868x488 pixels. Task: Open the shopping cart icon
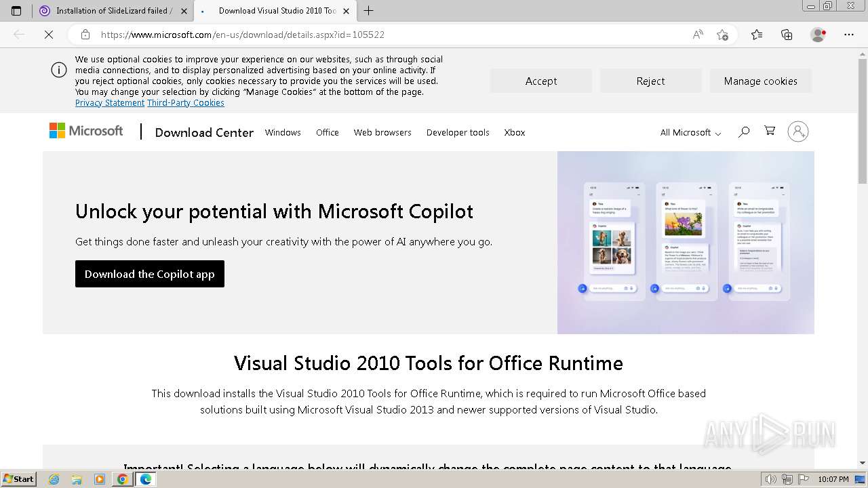pyautogui.click(x=770, y=131)
